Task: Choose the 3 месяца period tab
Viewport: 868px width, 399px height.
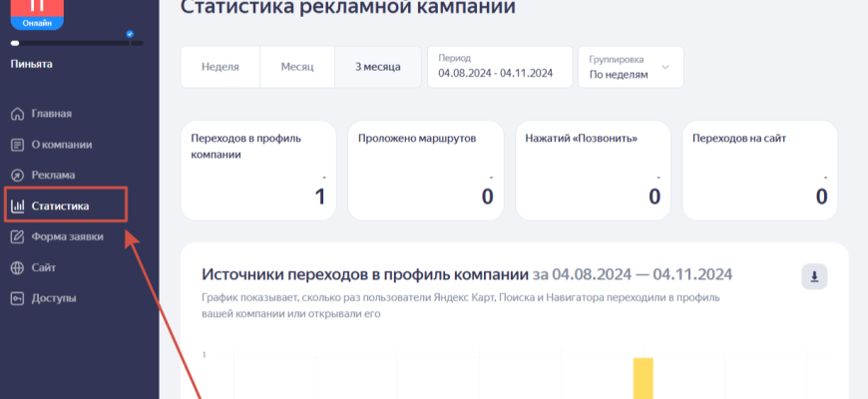Action: click(x=377, y=67)
